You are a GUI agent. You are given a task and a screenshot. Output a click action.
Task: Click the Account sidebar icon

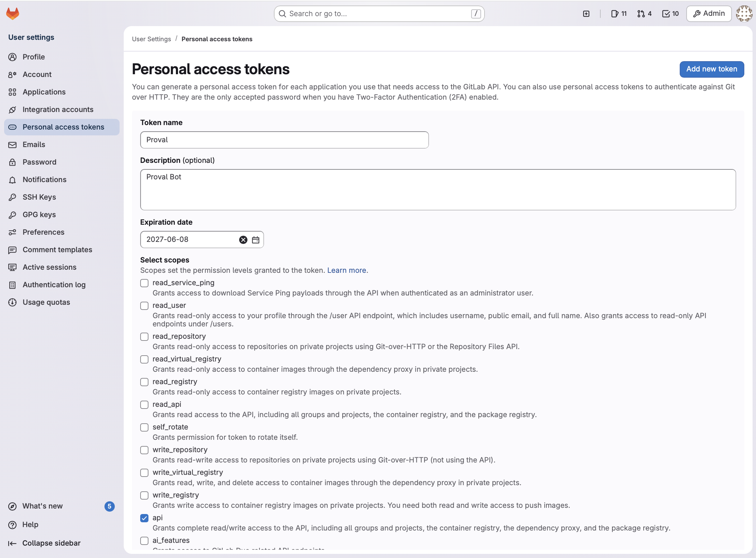pyautogui.click(x=12, y=75)
